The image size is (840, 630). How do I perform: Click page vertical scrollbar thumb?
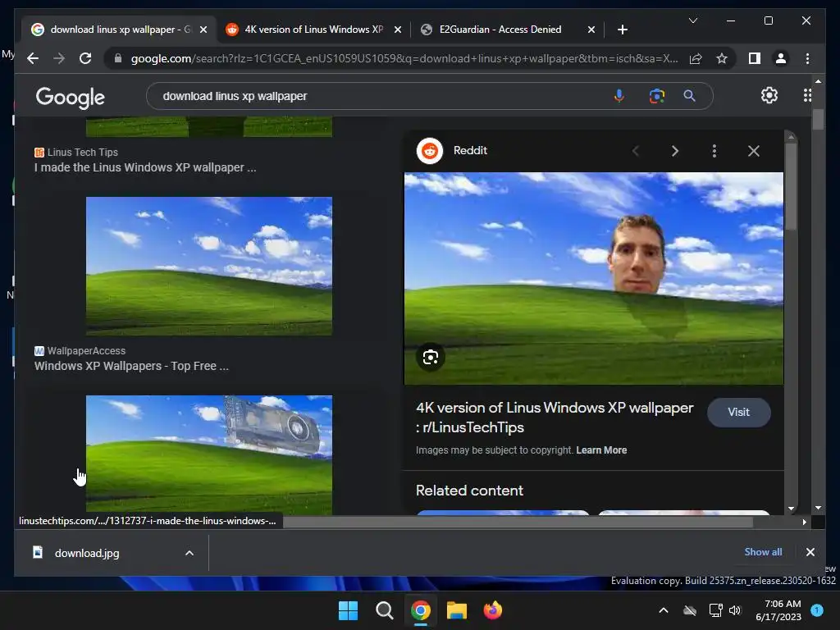coord(818,119)
